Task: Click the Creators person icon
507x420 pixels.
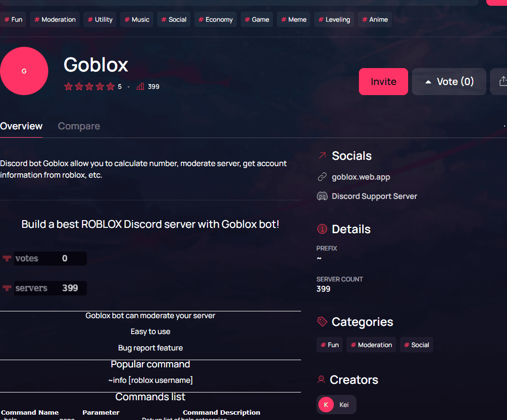Action: [x=321, y=379]
